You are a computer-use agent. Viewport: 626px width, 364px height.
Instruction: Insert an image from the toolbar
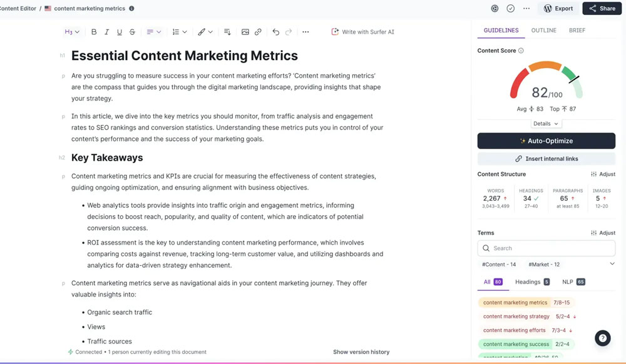245,32
